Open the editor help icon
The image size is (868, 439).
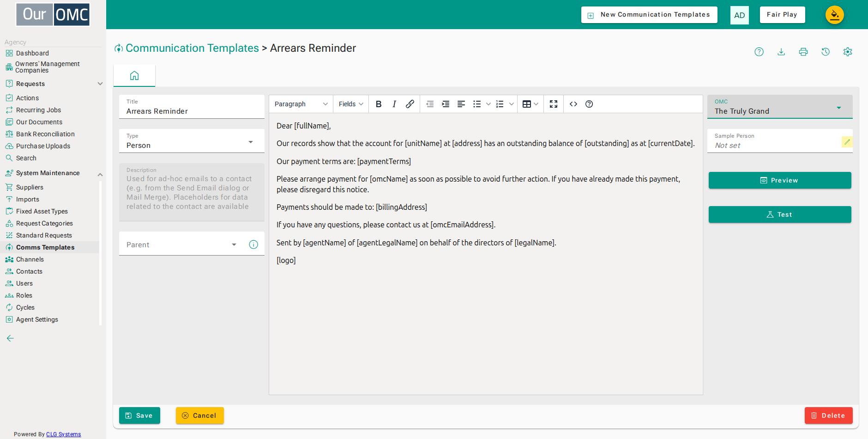(x=589, y=104)
